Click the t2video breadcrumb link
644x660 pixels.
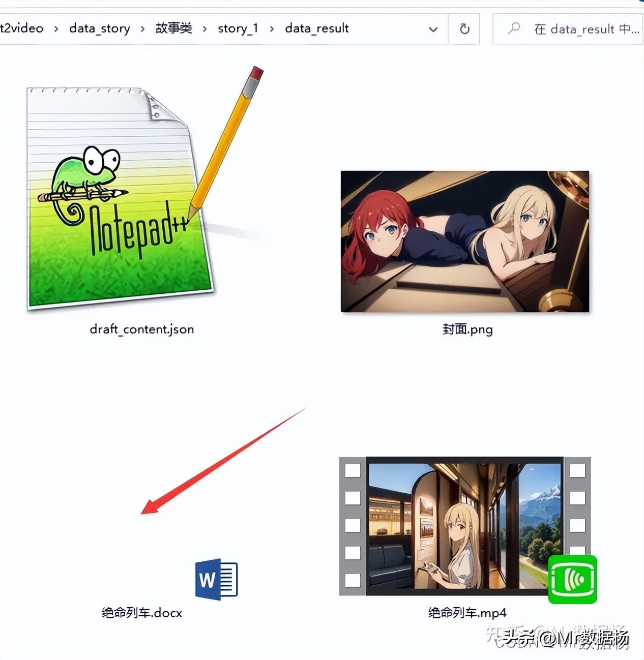point(21,28)
